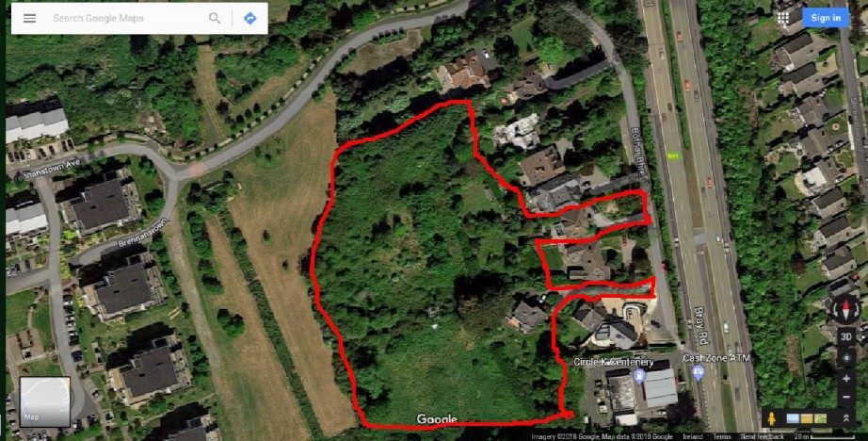Click the search magnifier icon
868x441 pixels.
click(x=215, y=18)
